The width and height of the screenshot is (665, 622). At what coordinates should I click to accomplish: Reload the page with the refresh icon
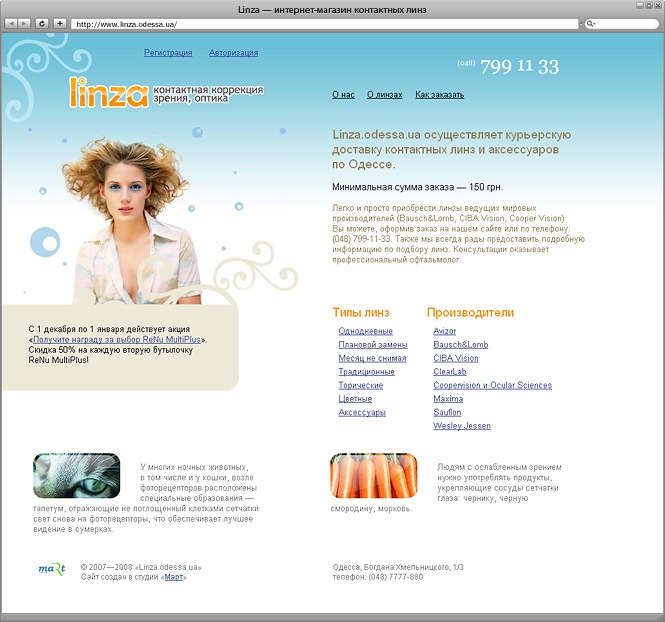click(x=42, y=24)
